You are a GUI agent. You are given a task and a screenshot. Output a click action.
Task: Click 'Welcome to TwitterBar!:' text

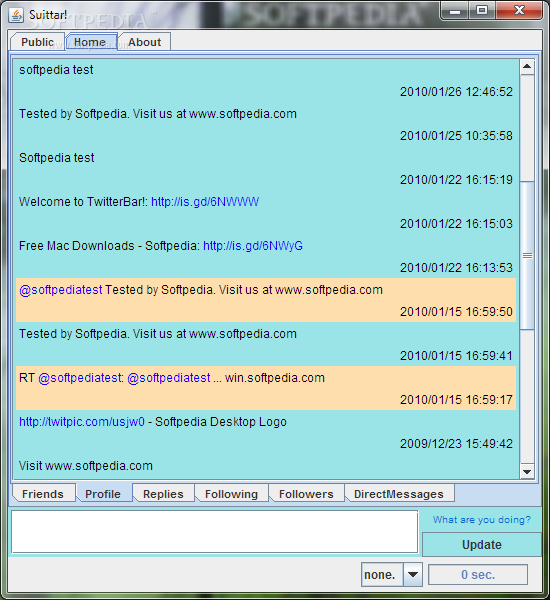click(83, 202)
